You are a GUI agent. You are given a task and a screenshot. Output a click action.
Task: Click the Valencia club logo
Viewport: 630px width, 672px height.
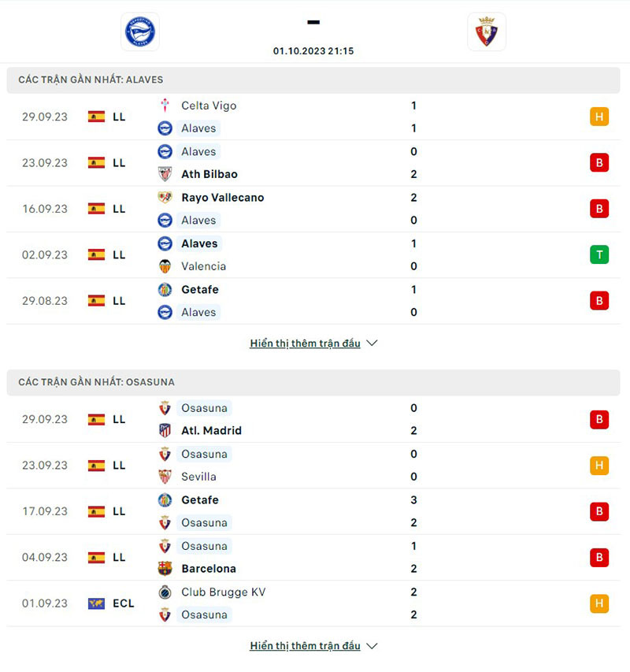[x=165, y=266]
